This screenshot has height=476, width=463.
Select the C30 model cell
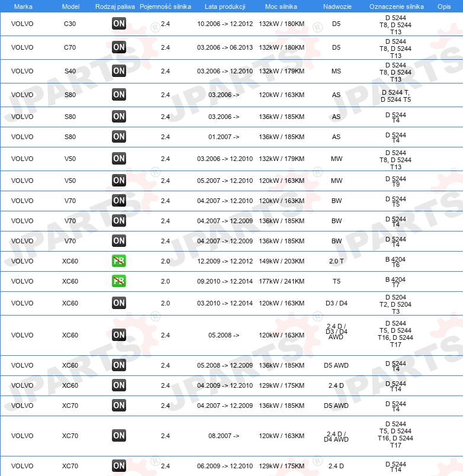(x=70, y=24)
